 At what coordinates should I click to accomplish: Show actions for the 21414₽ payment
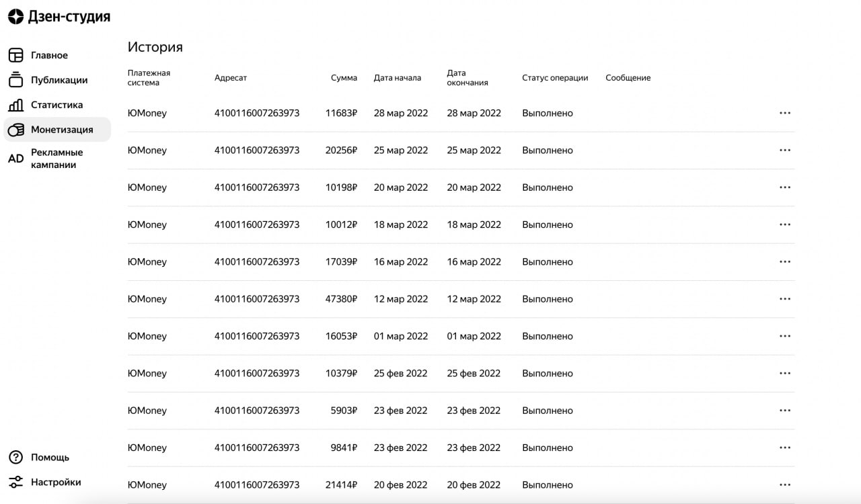click(784, 485)
